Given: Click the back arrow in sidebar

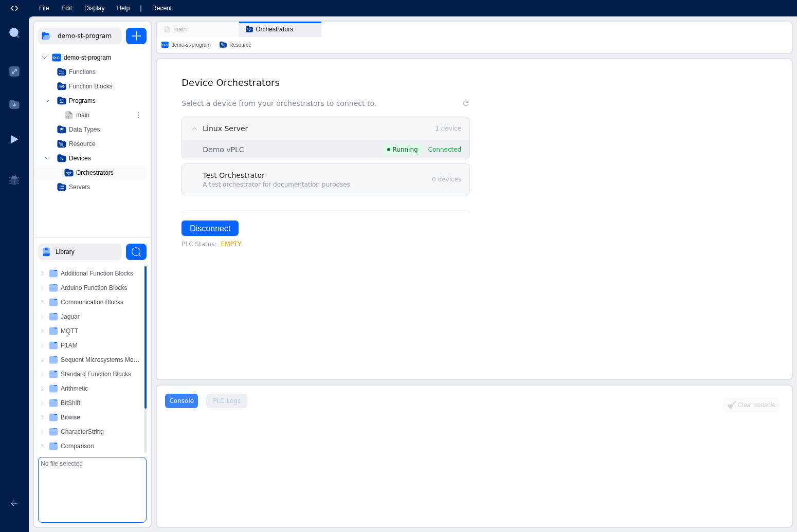Looking at the screenshot, I should coord(14,503).
